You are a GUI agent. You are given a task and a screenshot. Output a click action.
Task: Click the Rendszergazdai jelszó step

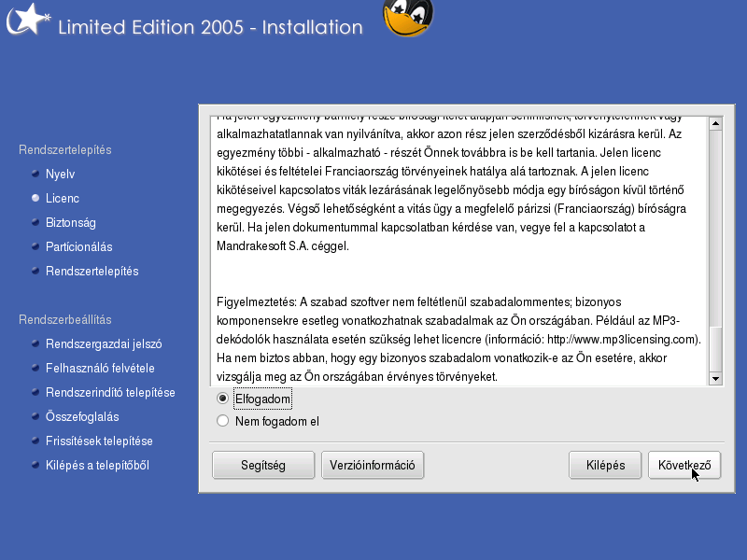click(104, 343)
